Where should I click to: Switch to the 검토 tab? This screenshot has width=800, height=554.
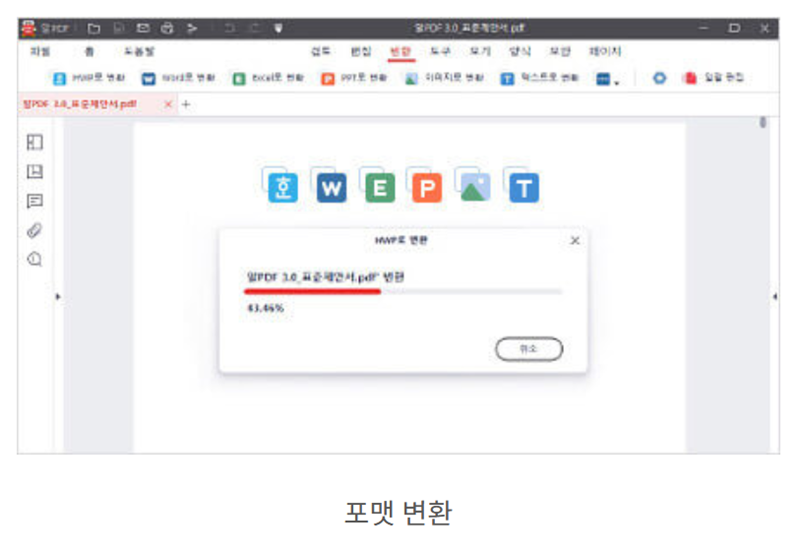click(321, 51)
